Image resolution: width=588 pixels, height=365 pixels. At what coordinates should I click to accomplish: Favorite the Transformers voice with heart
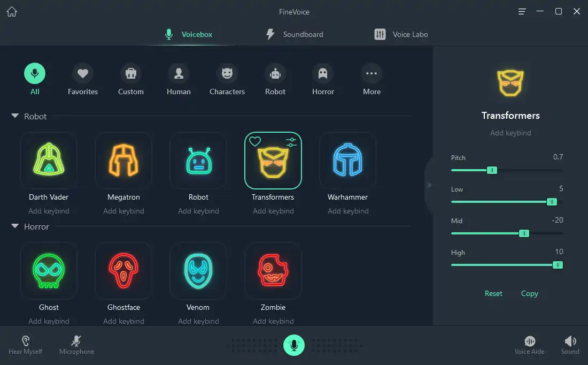click(x=255, y=142)
